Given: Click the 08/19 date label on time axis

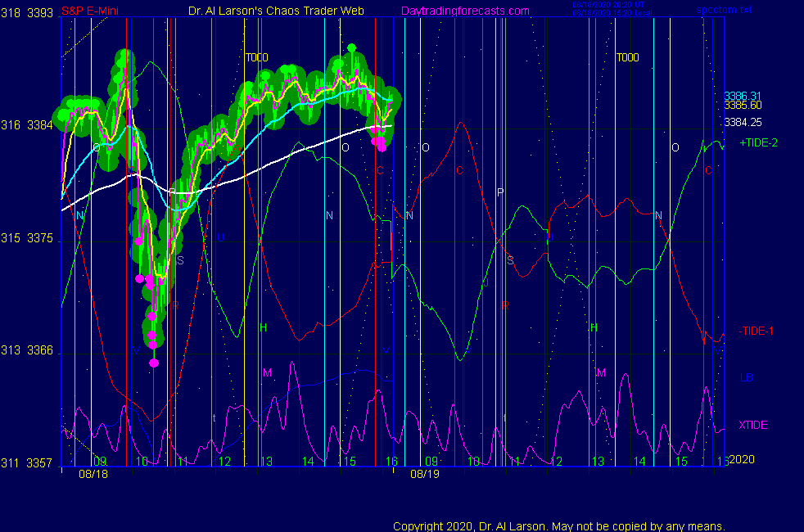Looking at the screenshot, I should [x=425, y=474].
